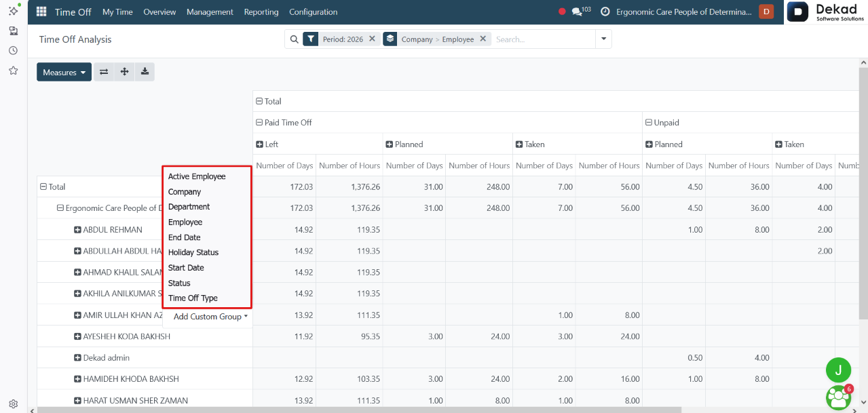Open the Measures dropdown

tap(64, 72)
